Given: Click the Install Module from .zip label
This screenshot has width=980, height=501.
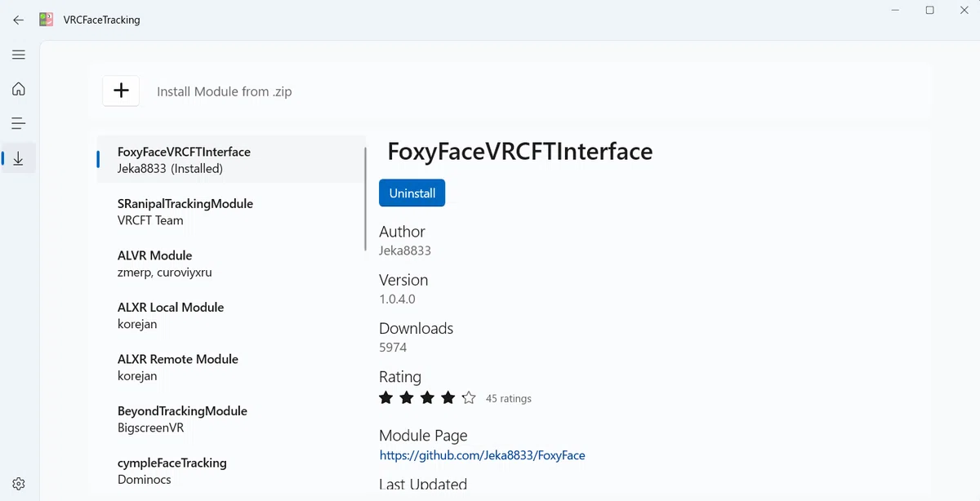Looking at the screenshot, I should tap(224, 91).
